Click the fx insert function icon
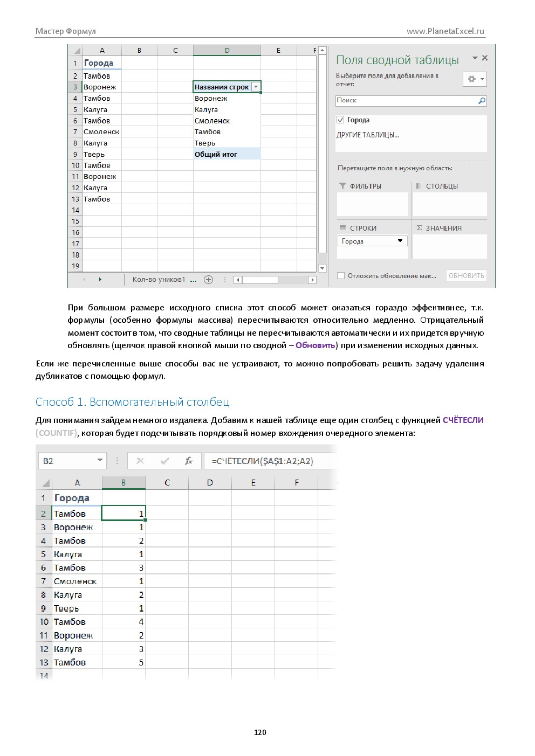Viewport: 535px width, 756px height. click(189, 461)
